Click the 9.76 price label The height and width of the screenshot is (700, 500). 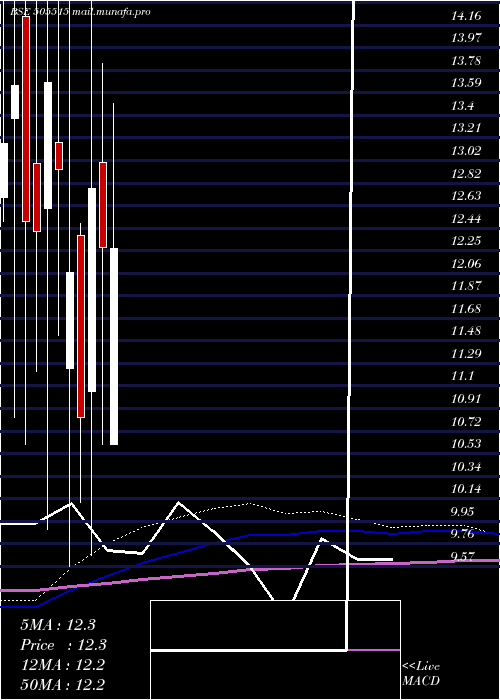[462, 534]
